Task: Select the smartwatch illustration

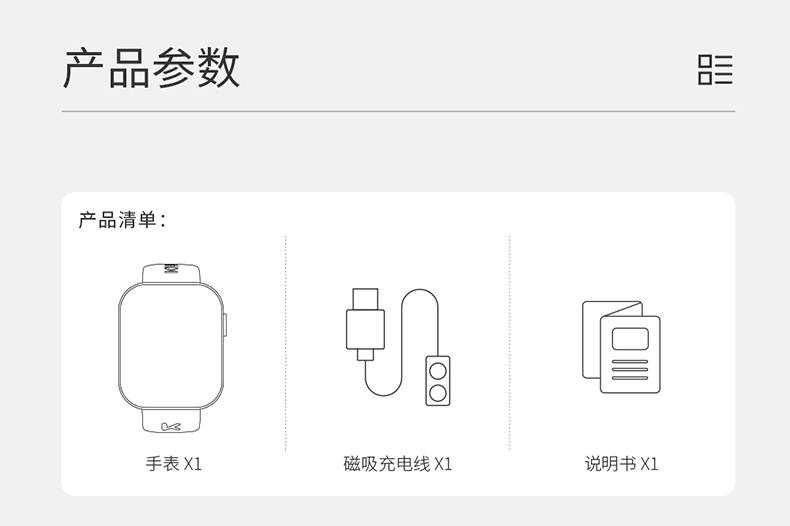Action: click(172, 348)
